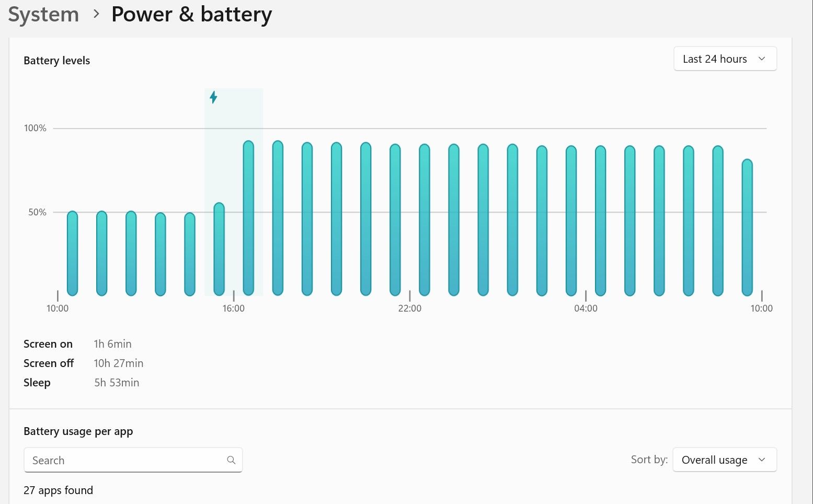Click the chevron arrow beside Overall usage
Screen dimensions: 813x504
click(762, 460)
